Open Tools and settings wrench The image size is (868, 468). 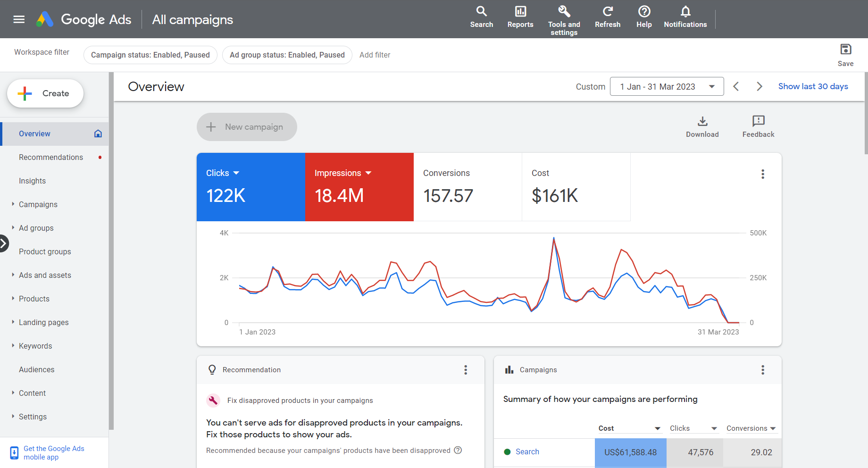tap(564, 12)
